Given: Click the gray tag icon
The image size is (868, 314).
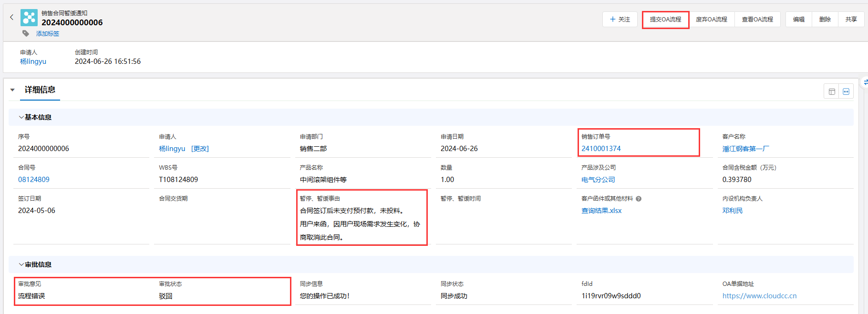Looking at the screenshot, I should point(26,33).
